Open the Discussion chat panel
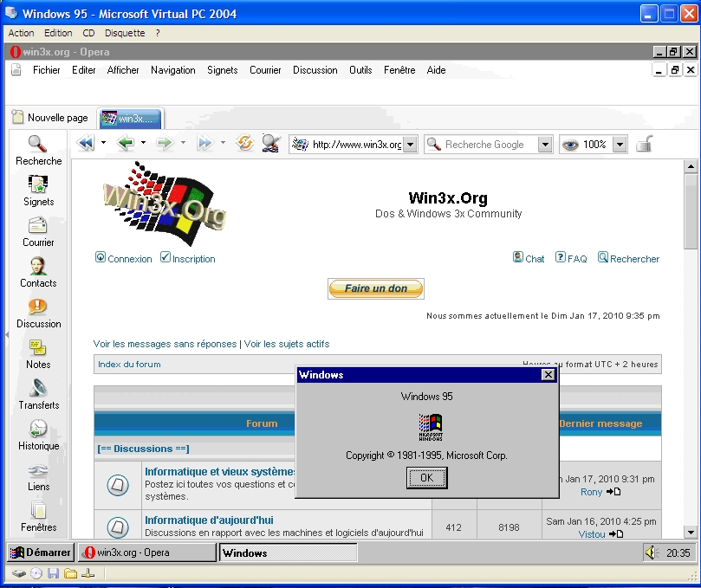Screen dimensions: 701x588 pos(38,313)
